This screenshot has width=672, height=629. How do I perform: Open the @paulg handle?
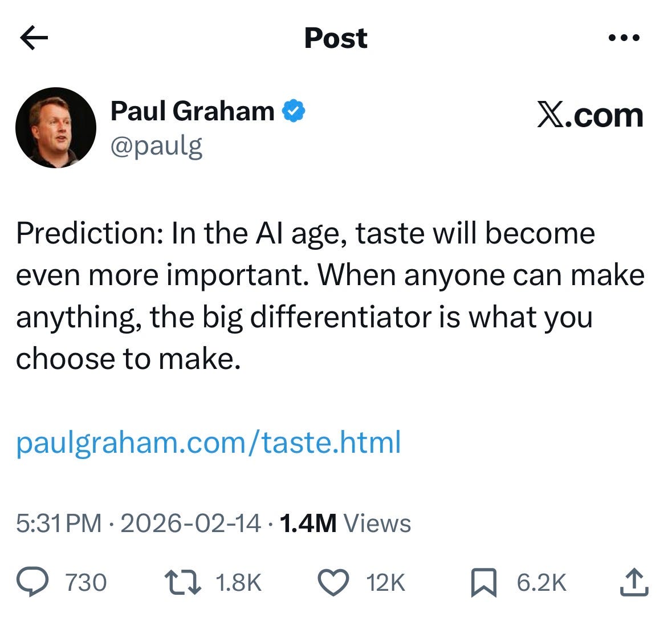pyautogui.click(x=156, y=146)
